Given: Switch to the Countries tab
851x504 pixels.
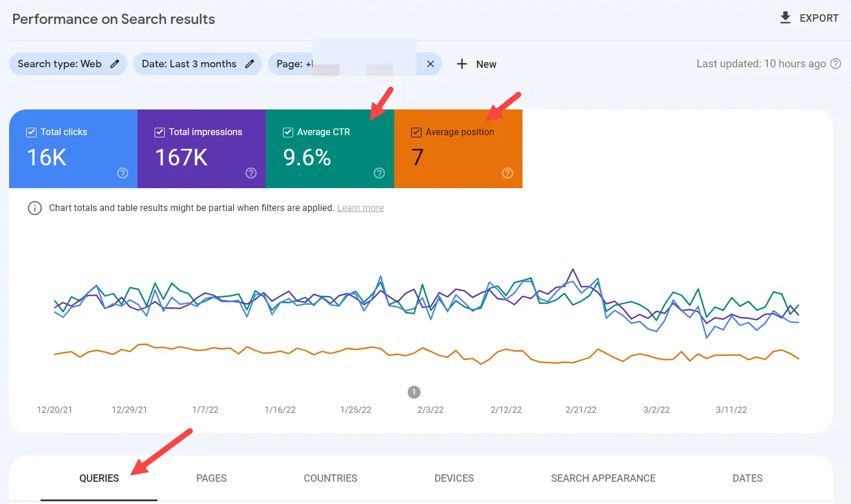Looking at the screenshot, I should click(330, 478).
